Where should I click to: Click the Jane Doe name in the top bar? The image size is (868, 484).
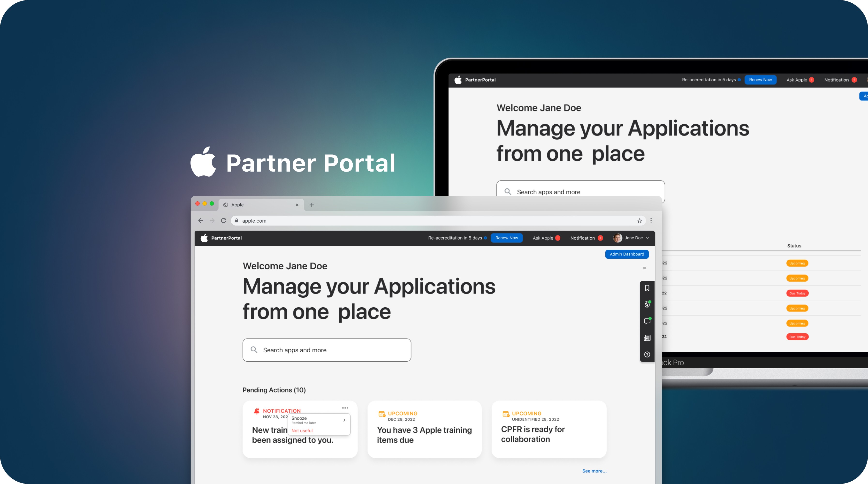coord(633,238)
